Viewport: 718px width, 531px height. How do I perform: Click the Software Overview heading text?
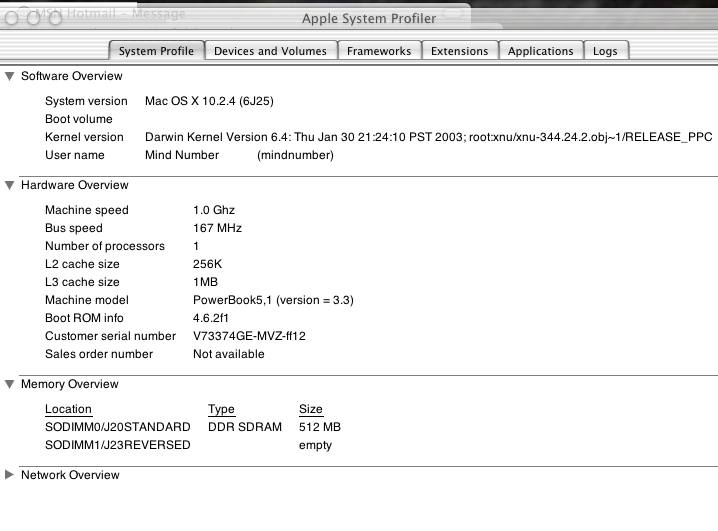point(72,76)
